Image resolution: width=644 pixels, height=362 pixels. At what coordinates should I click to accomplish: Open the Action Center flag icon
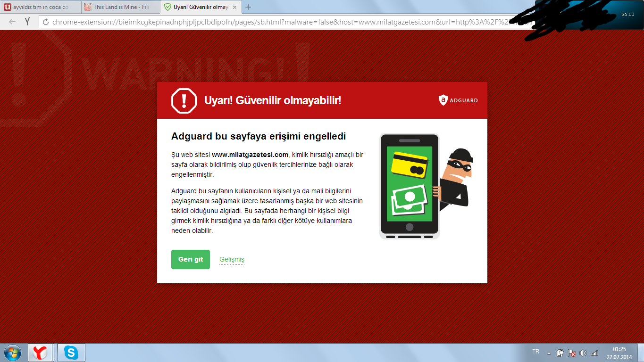(571, 353)
